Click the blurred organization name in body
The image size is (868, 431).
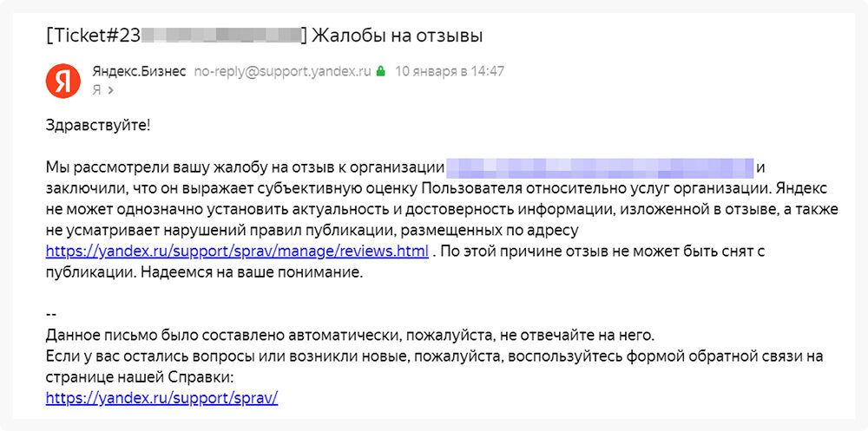[599, 167]
